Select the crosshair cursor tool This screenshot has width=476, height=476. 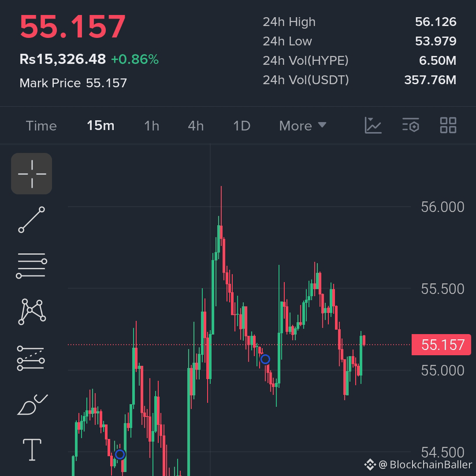pyautogui.click(x=32, y=174)
